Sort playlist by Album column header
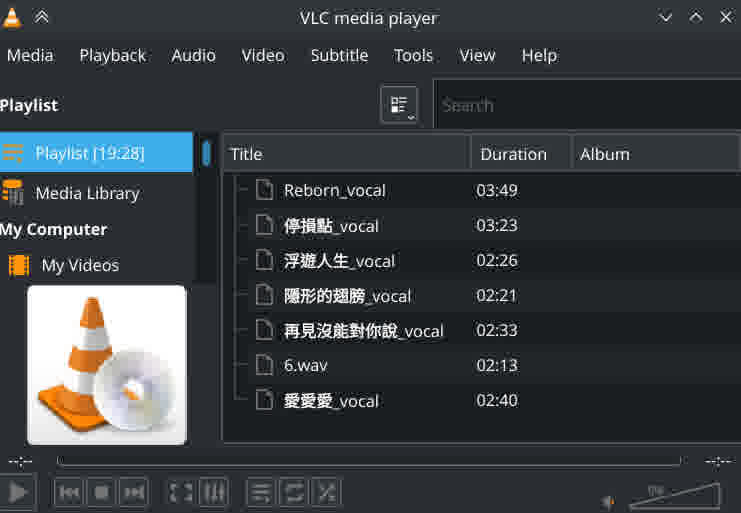The height and width of the screenshot is (513, 741). tap(656, 154)
